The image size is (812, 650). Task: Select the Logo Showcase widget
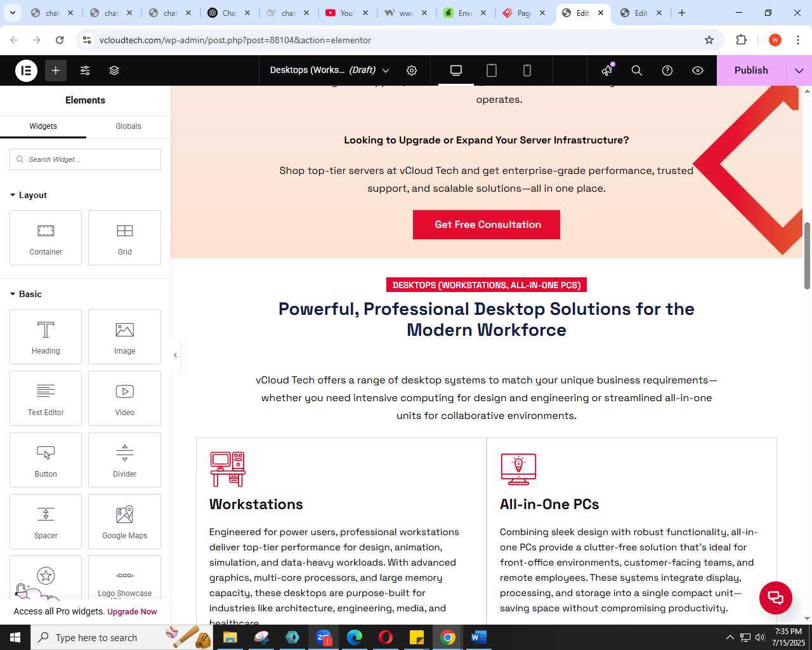(x=124, y=578)
